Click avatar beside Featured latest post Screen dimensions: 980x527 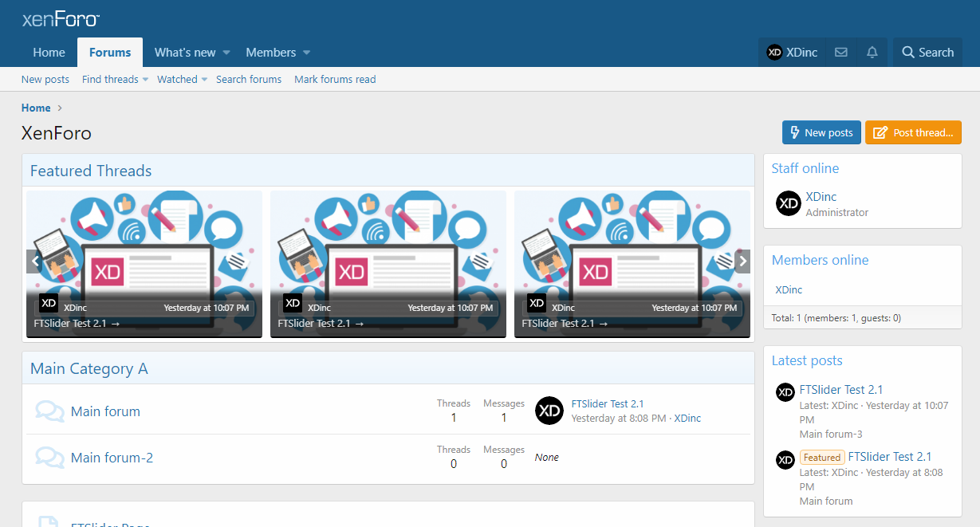(785, 459)
